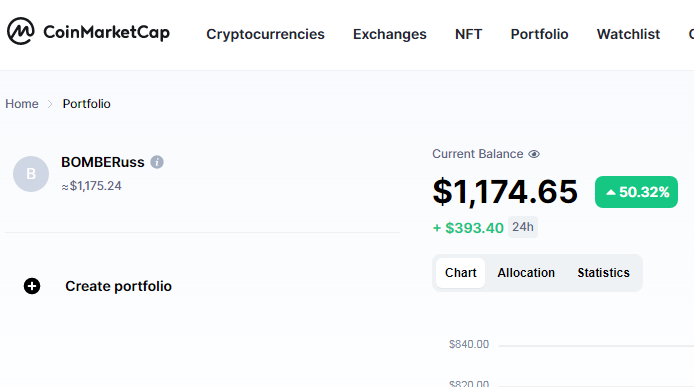Viewport: 694px width, 387px height.
Task: Click the Portfolio breadcrumb text
Action: point(86,104)
